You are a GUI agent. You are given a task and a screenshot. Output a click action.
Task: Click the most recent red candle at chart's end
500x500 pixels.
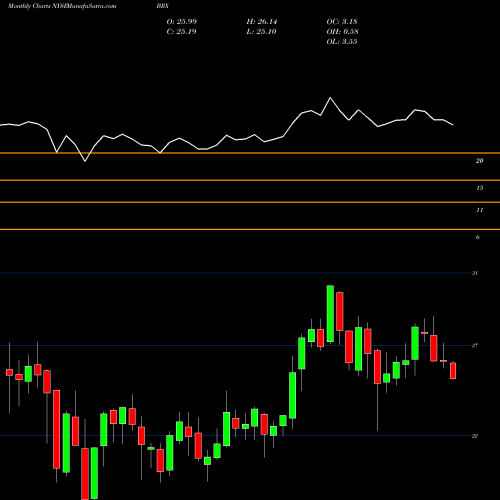[x=453, y=371]
